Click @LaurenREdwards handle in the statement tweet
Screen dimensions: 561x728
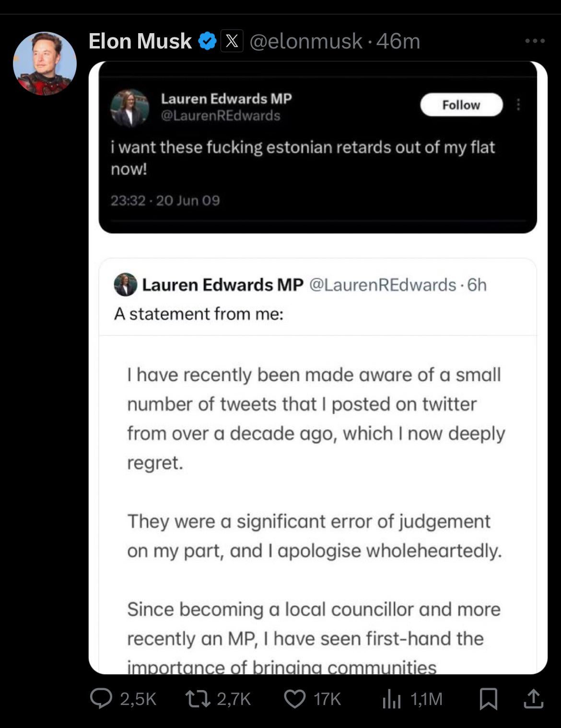coord(382,285)
